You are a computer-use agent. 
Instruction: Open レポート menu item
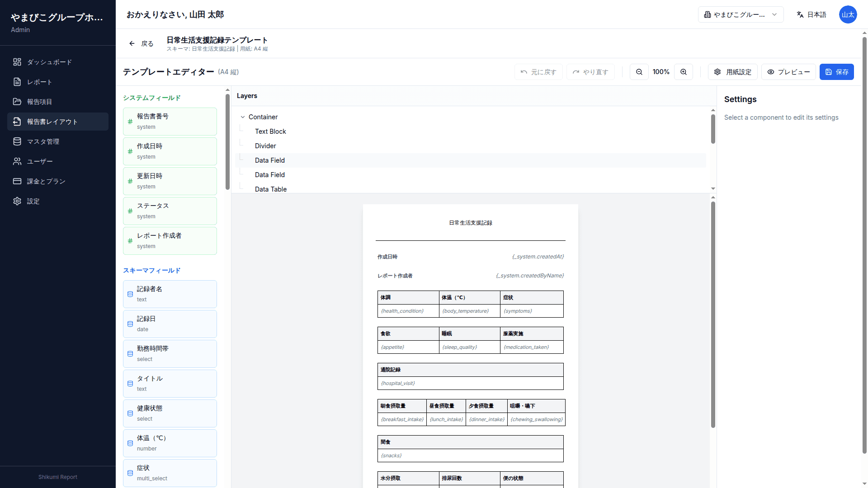tap(39, 82)
